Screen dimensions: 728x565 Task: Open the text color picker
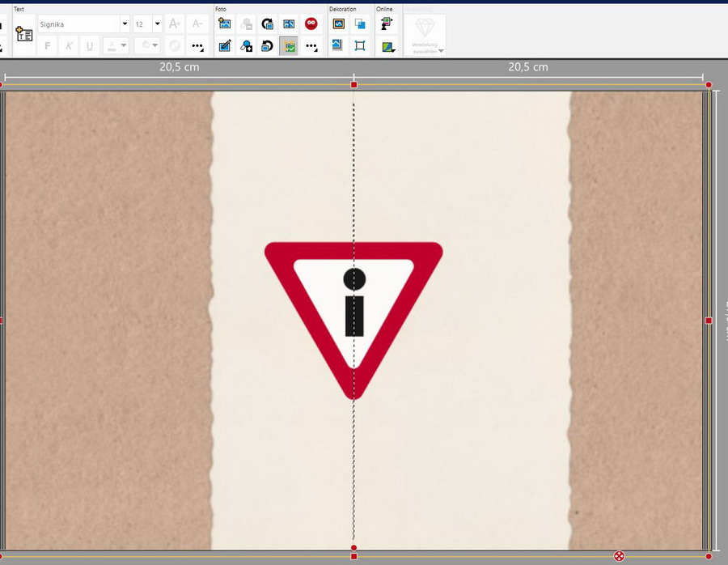tap(116, 46)
